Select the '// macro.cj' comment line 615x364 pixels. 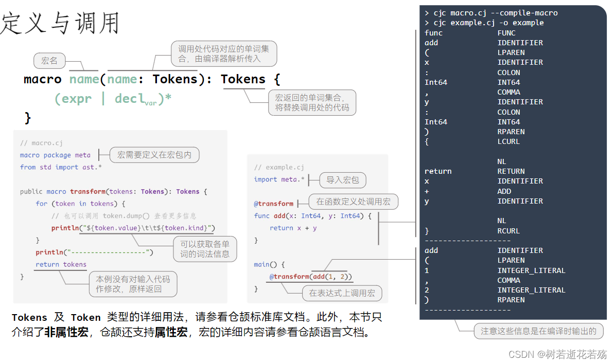point(41,143)
